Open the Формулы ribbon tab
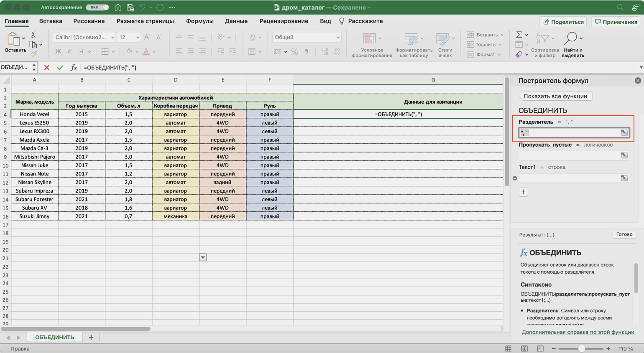The height and width of the screenshot is (353, 644). 199,21
